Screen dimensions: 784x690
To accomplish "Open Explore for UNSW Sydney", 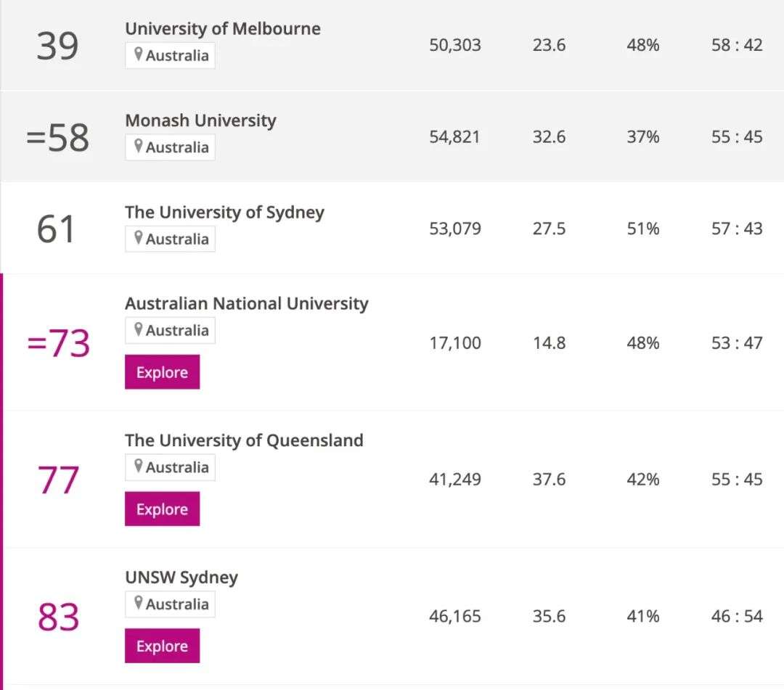I will (x=162, y=646).
